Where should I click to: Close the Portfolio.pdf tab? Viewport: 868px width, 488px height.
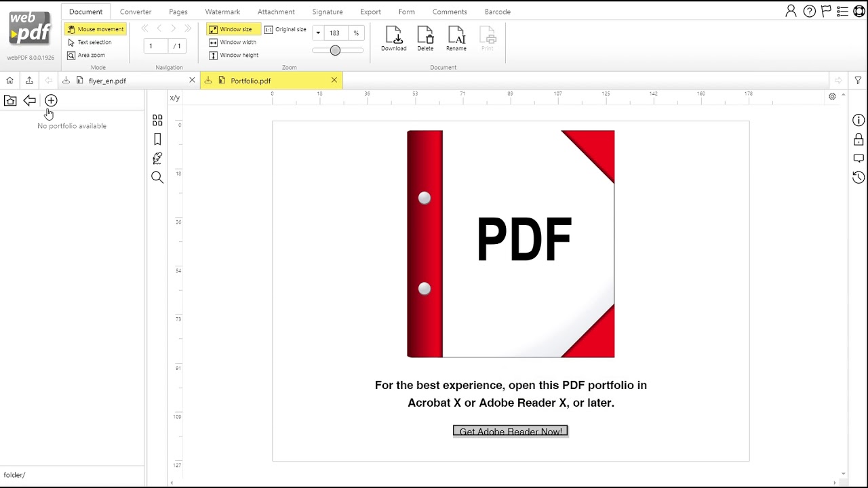coord(334,80)
